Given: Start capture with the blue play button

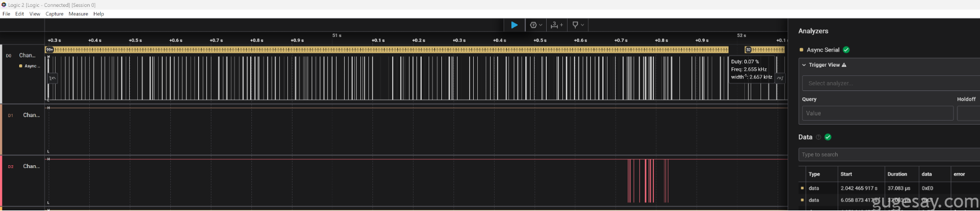Looking at the screenshot, I should point(514,25).
